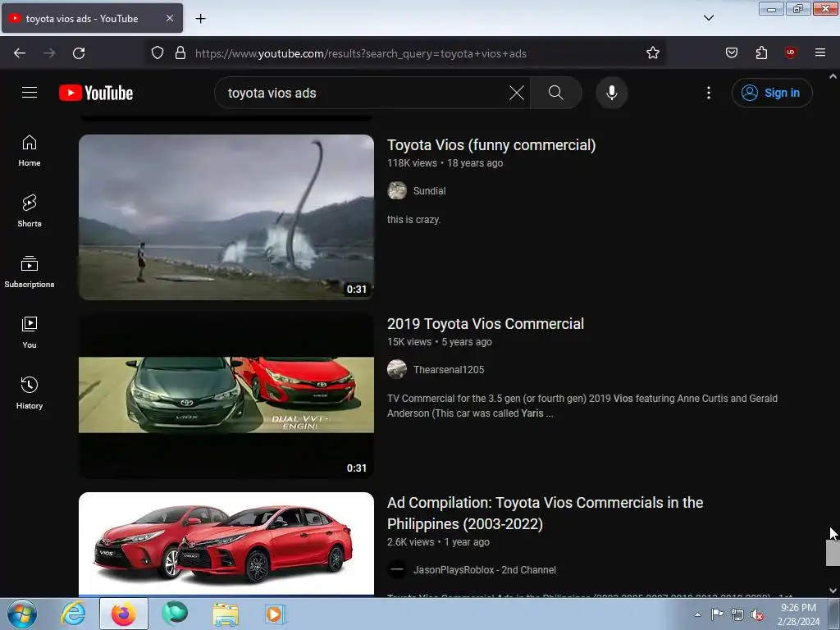Viewport: 840px width, 630px height.
Task: Open Firefox application menu
Action: tap(820, 53)
